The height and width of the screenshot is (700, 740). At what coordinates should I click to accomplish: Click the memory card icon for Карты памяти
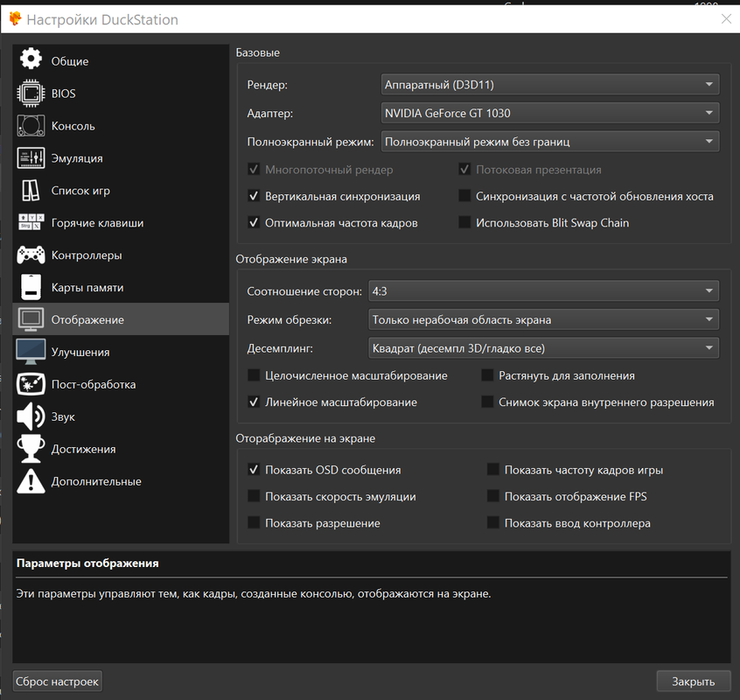(x=31, y=287)
